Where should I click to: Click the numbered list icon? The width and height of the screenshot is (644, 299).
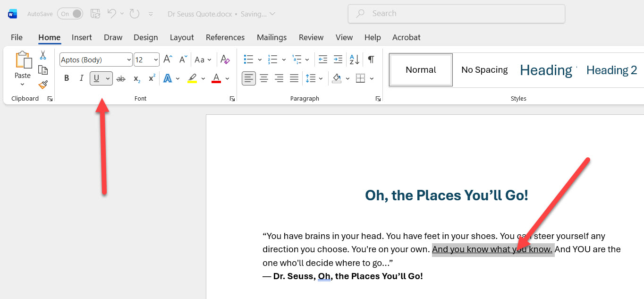pos(272,60)
